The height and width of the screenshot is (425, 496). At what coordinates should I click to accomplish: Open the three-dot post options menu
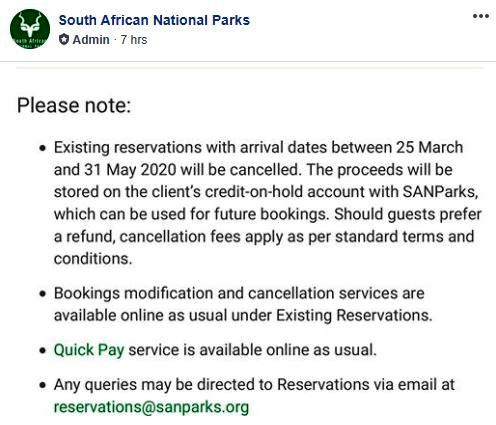point(481,16)
